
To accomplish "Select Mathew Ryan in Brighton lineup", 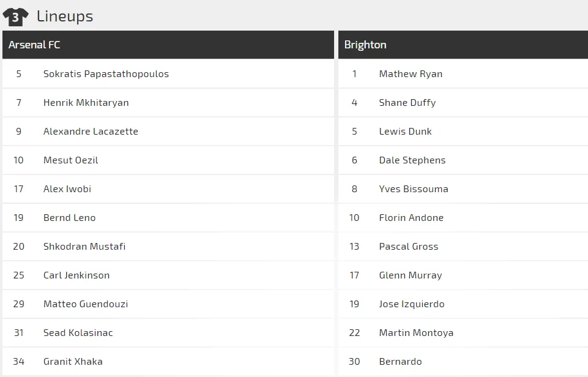I will 411,74.
